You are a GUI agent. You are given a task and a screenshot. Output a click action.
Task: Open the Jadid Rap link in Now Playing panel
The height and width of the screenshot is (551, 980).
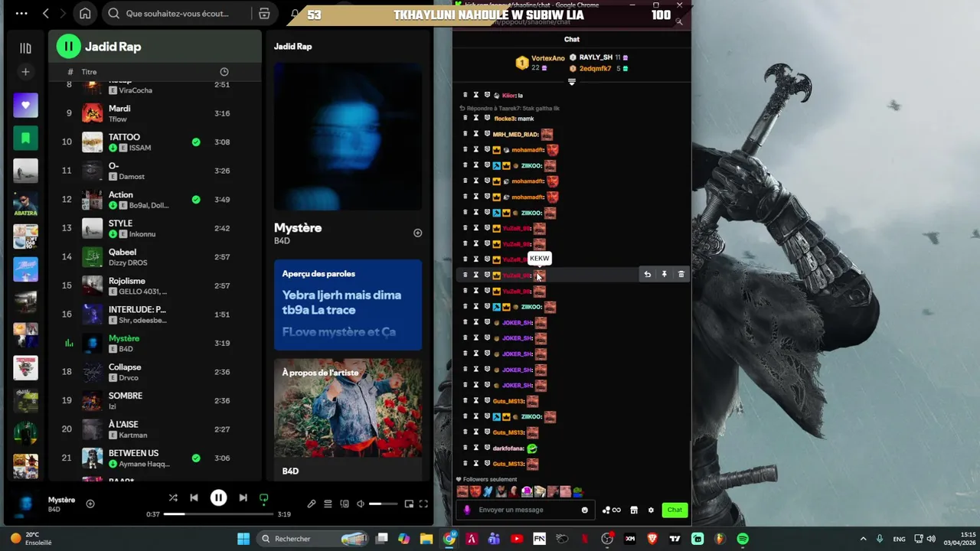[x=292, y=47]
